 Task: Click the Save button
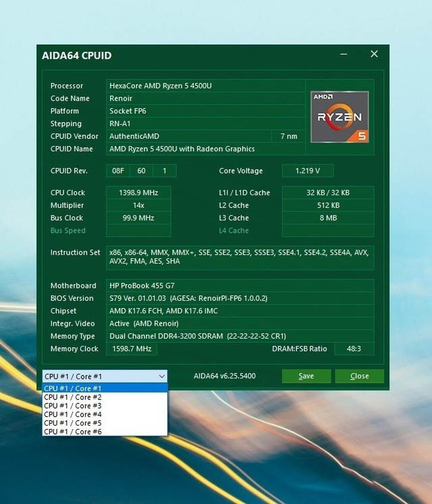[x=306, y=376]
